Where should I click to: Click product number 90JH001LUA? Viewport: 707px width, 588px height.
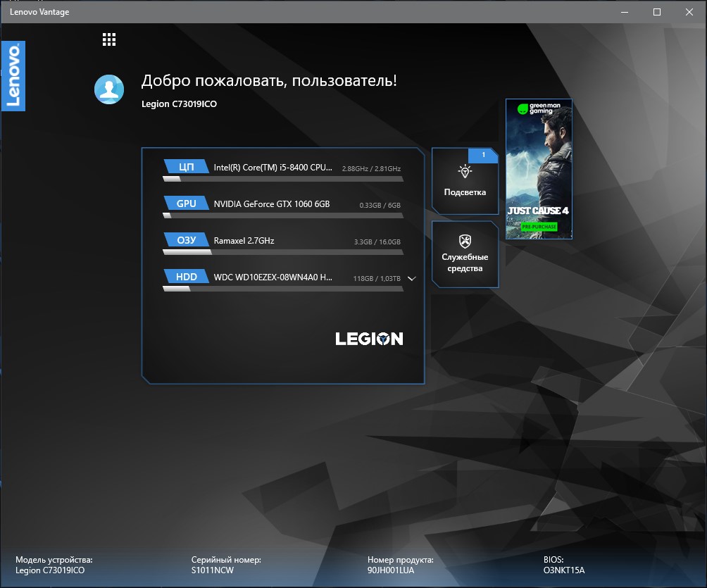coord(391,570)
